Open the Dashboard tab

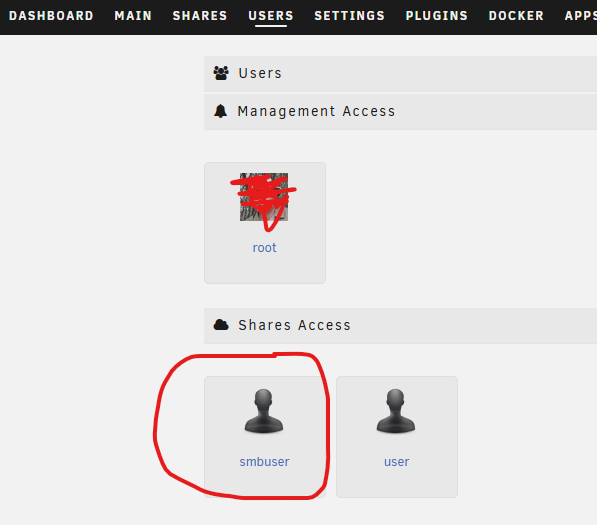pos(51,16)
